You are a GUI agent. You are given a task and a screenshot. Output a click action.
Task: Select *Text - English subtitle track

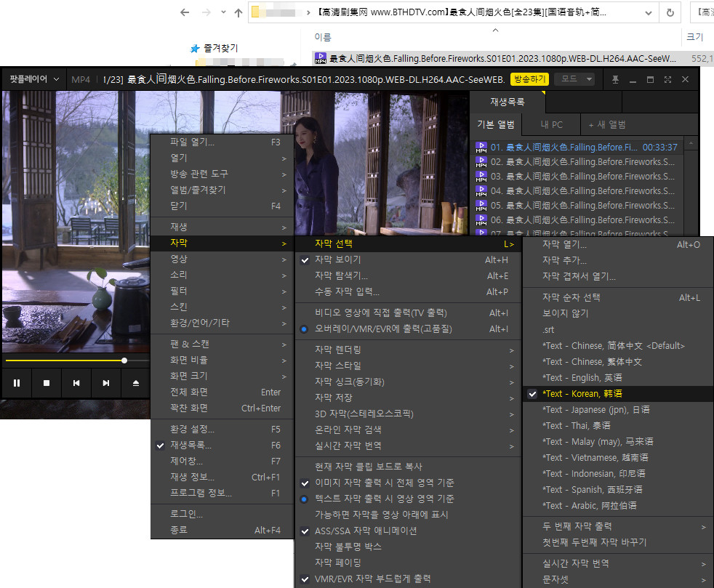[618, 378]
